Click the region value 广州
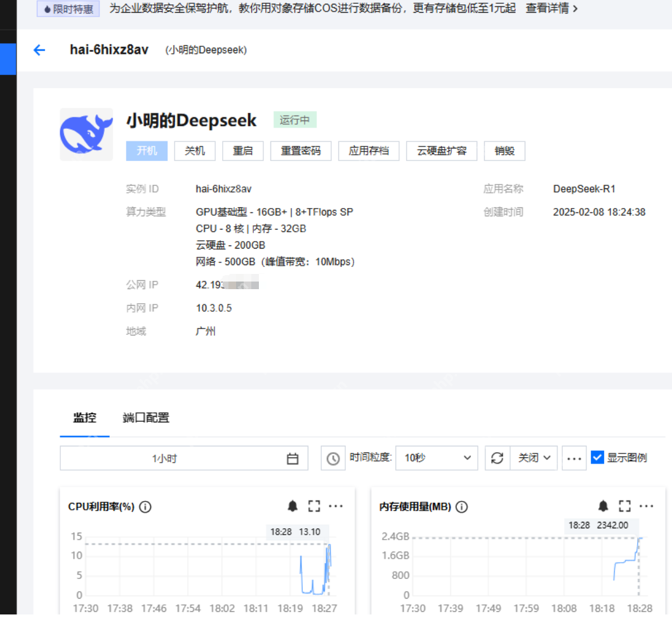672x617 pixels. [x=206, y=332]
